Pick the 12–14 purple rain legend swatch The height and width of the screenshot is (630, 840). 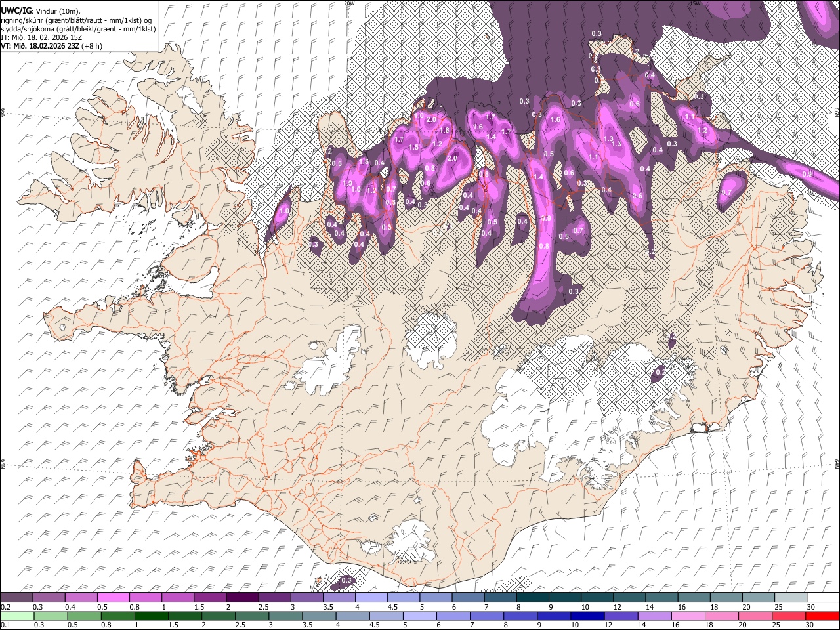tap(620, 616)
